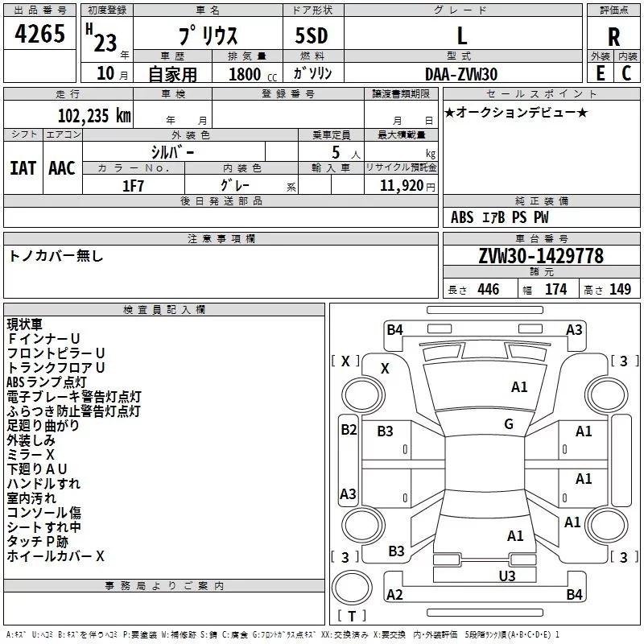Image resolution: width=644 pixels, height=644 pixels.
Task: Click the spare tire circle above [T]
Action: click(352, 588)
